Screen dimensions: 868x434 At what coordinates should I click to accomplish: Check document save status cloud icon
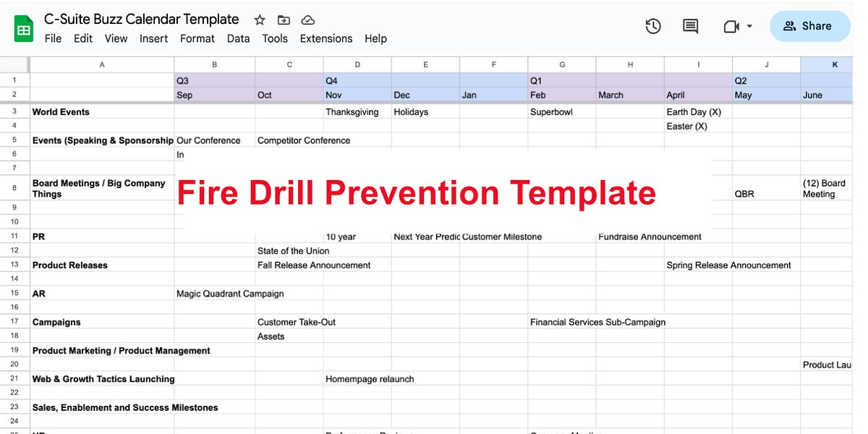coord(307,20)
